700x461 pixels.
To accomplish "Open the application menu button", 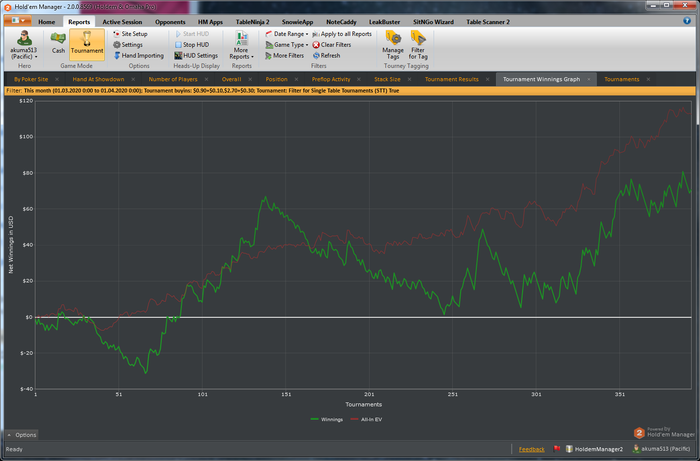I will click(x=18, y=21).
